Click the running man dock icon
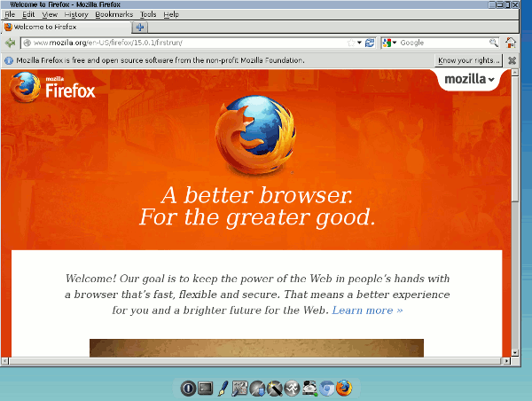This screenshot has height=401, width=532. (292, 388)
